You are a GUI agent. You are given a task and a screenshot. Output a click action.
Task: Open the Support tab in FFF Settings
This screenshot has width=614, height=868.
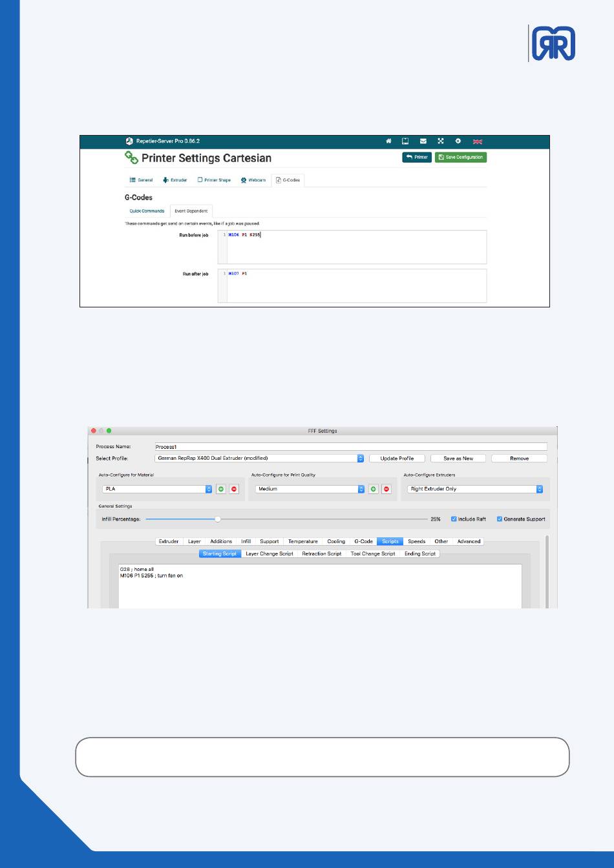point(270,541)
